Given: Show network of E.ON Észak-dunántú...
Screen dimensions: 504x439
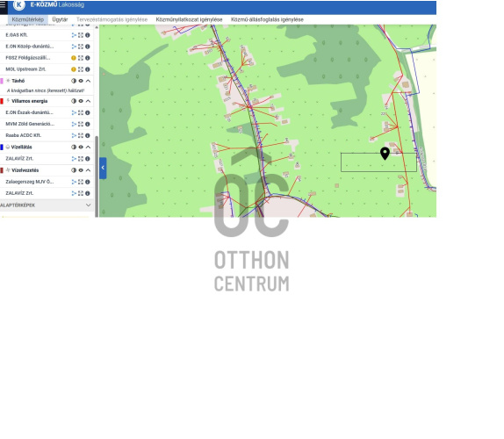Looking at the screenshot, I should (74, 112).
